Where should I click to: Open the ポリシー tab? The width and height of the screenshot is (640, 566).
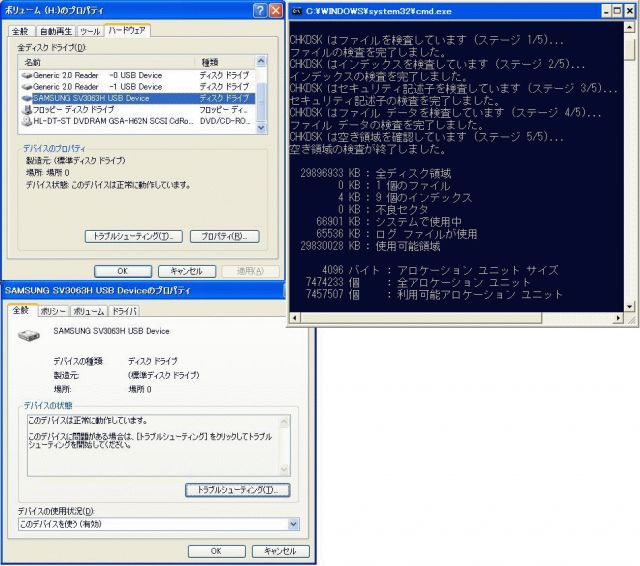[53, 311]
